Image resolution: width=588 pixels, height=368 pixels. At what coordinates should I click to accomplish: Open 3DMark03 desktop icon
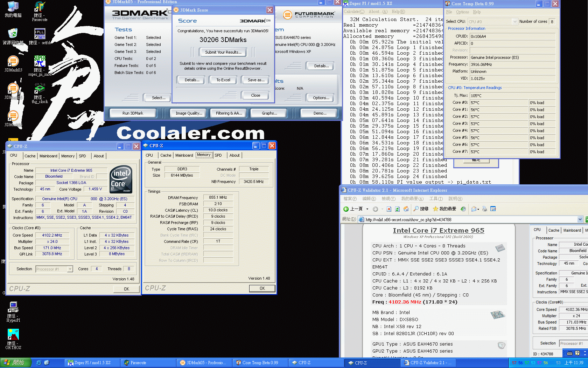coord(13,64)
